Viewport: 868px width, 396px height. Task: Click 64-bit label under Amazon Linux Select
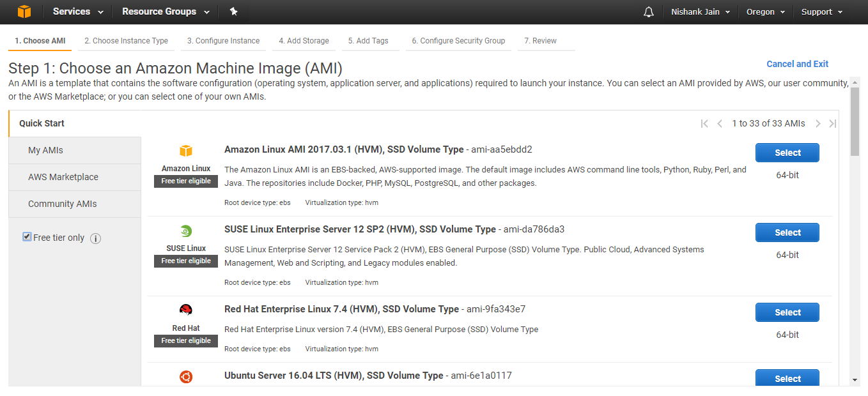click(787, 175)
